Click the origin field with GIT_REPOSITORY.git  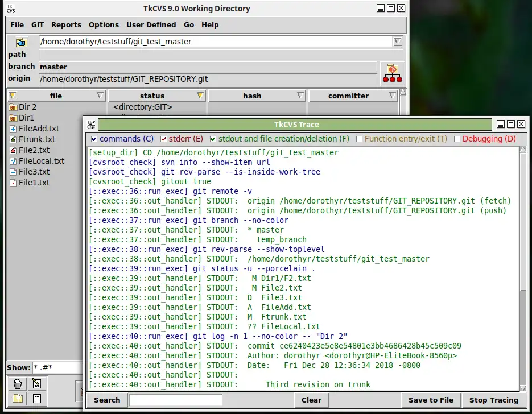coord(208,80)
